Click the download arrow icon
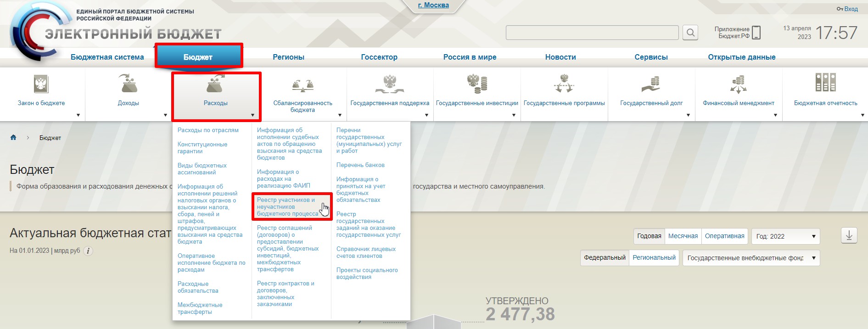The image size is (868, 329). (849, 236)
